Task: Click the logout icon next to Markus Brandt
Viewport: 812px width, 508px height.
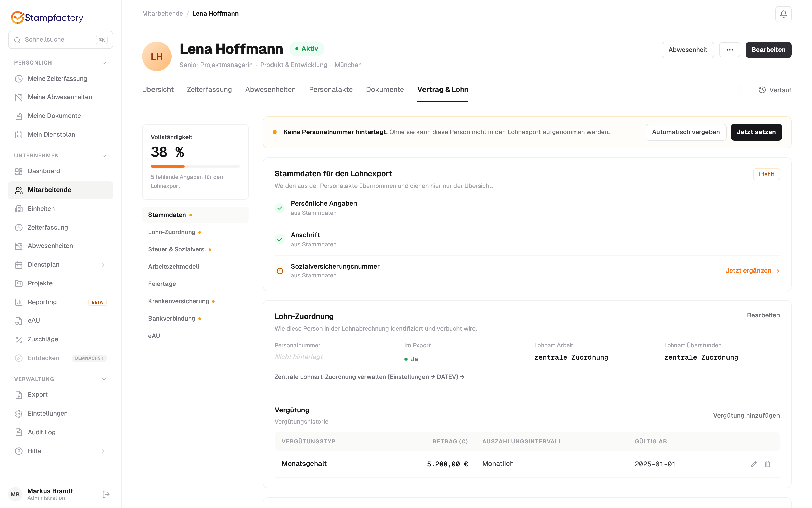Action: (106, 494)
